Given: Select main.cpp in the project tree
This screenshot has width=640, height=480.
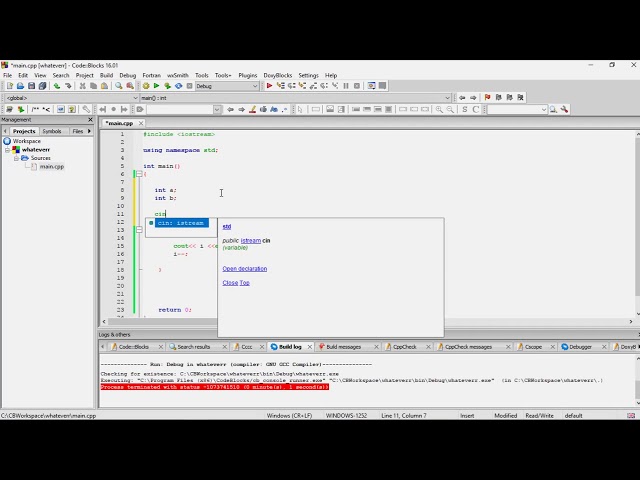Looking at the screenshot, I should [x=51, y=167].
